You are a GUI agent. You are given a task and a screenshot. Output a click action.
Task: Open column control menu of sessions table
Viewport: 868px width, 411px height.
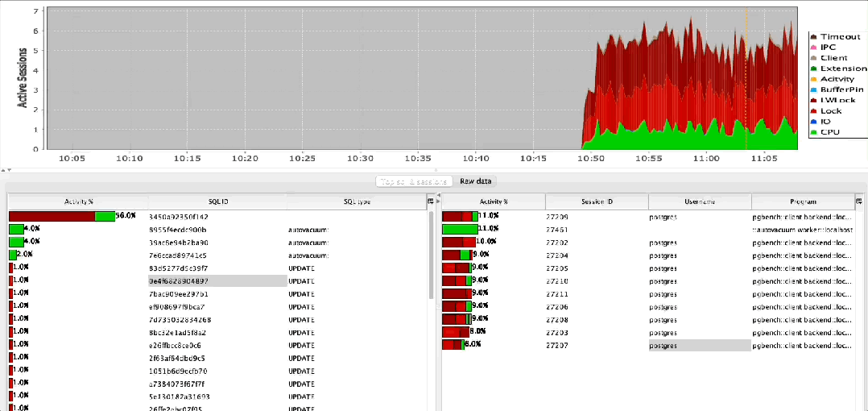tap(858, 201)
